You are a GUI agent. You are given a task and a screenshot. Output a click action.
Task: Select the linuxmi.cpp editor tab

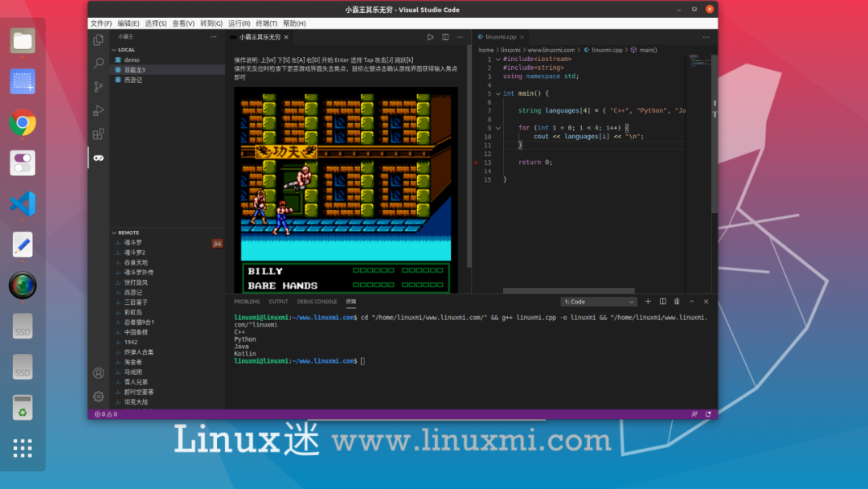coord(501,37)
